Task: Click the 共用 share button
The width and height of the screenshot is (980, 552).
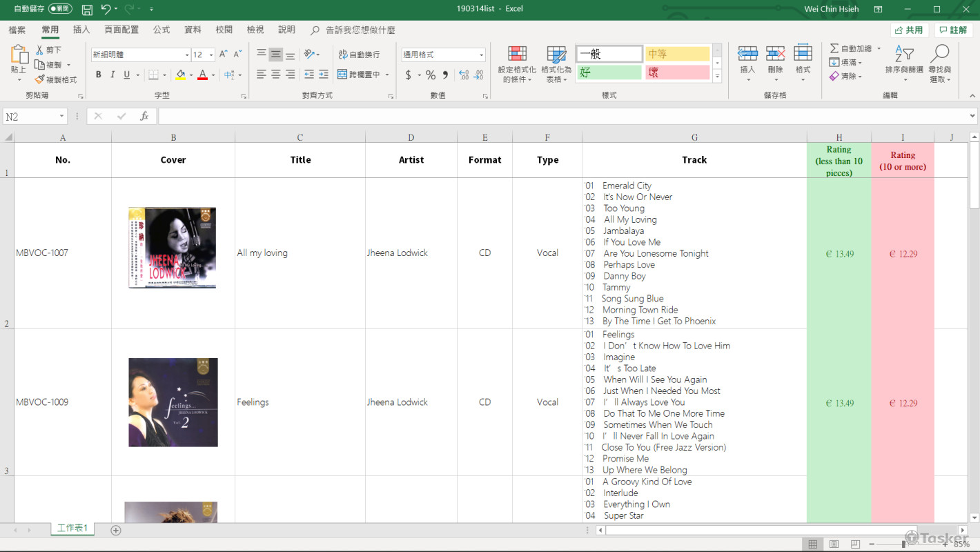Action: point(909,30)
